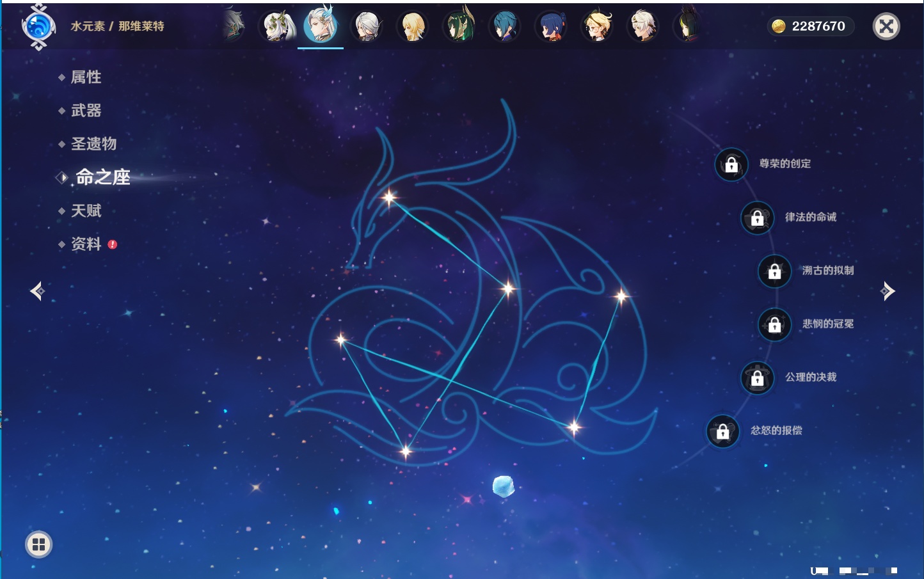Open the 资料 profile menu item
Image resolution: width=924 pixels, height=579 pixels.
coord(86,244)
